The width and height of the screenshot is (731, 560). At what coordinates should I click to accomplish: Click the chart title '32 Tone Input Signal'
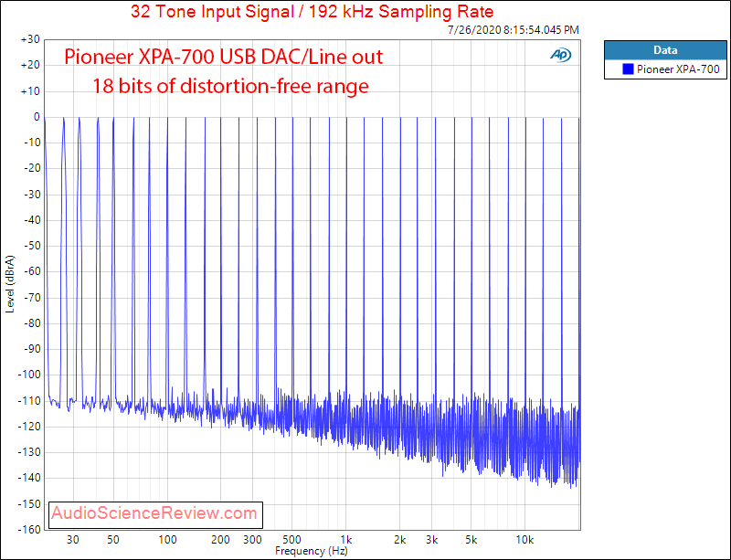[213, 12]
